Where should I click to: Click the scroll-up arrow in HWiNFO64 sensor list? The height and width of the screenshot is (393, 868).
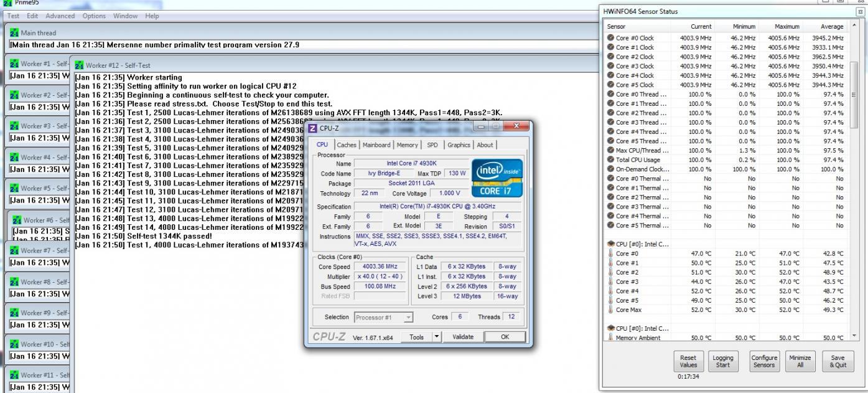click(854, 26)
